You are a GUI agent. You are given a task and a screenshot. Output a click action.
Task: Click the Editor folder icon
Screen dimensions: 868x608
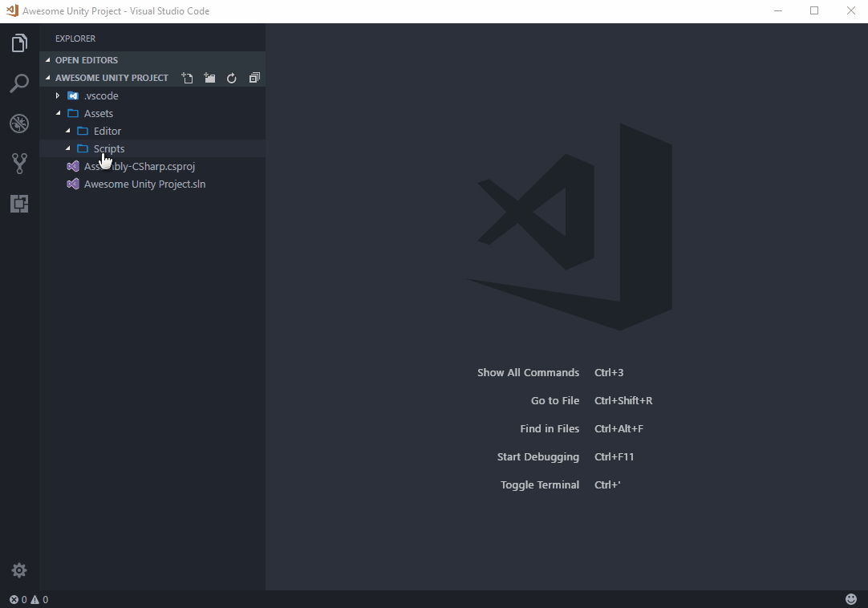83,132
